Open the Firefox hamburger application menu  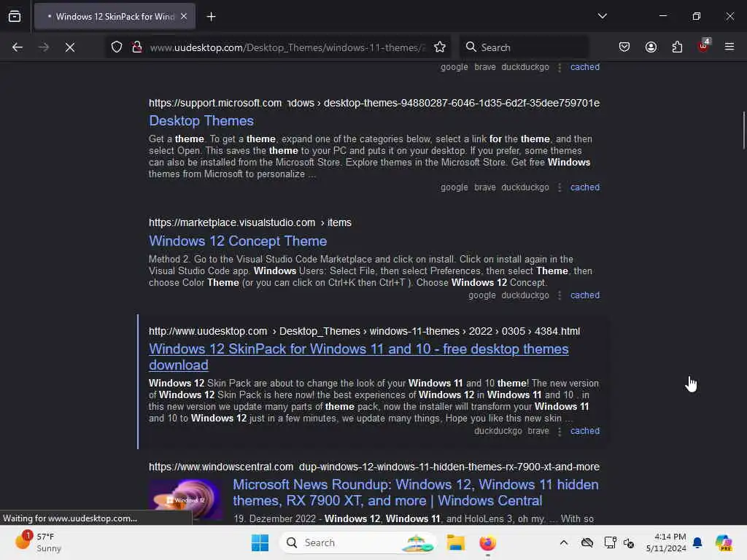click(x=729, y=47)
